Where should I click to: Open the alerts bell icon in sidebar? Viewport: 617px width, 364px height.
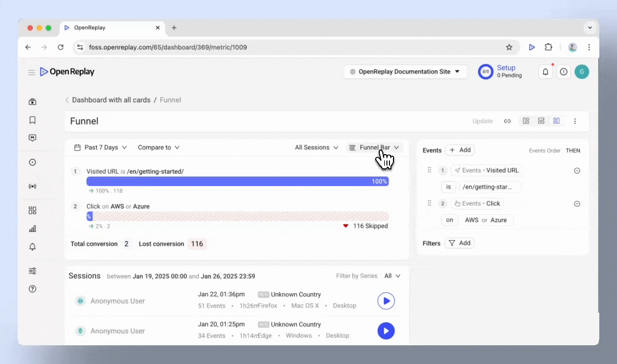coord(32,247)
